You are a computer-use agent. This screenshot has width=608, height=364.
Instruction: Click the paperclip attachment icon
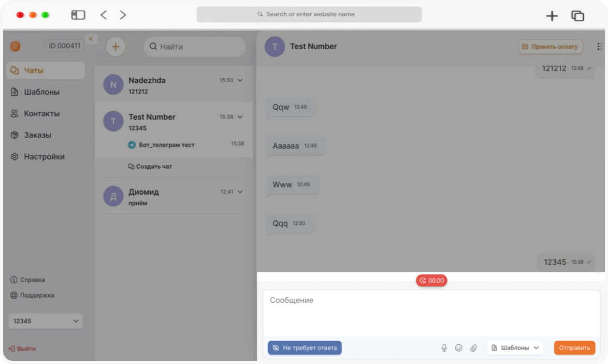click(x=473, y=348)
